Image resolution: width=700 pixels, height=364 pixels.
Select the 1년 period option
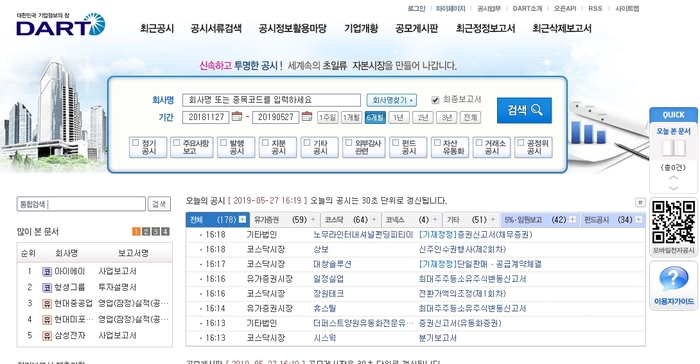399,117
